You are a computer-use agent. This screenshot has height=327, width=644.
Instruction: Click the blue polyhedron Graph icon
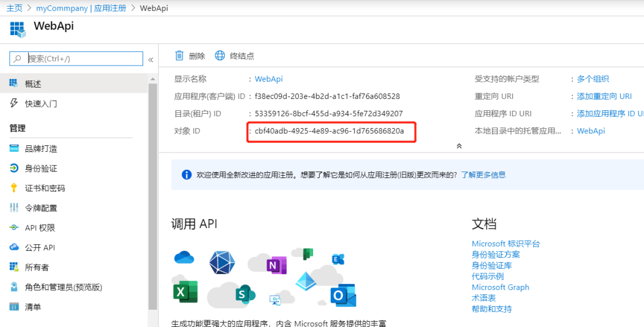[x=222, y=263]
